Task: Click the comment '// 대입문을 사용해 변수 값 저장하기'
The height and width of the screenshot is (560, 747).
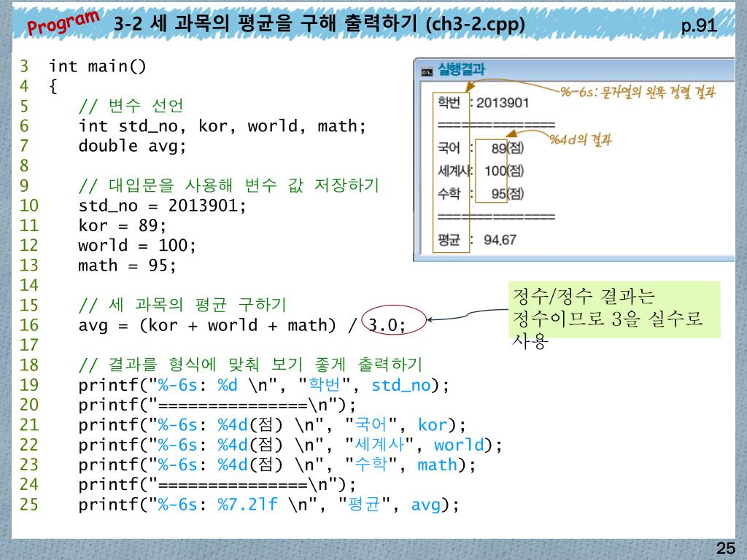Action: coord(228,184)
